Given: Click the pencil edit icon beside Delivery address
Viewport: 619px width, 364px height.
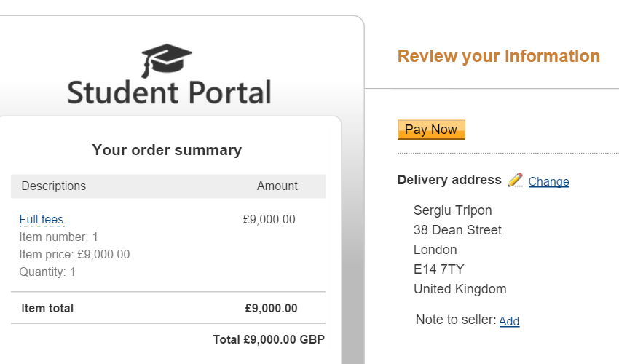Looking at the screenshot, I should 516,180.
